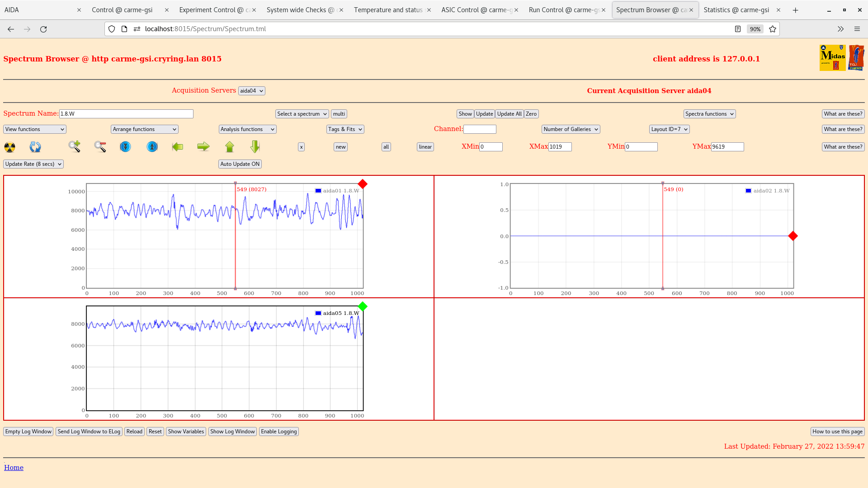This screenshot has height=488, width=868.
Task: Switch to the Temperature and status tab
Action: 388,10
